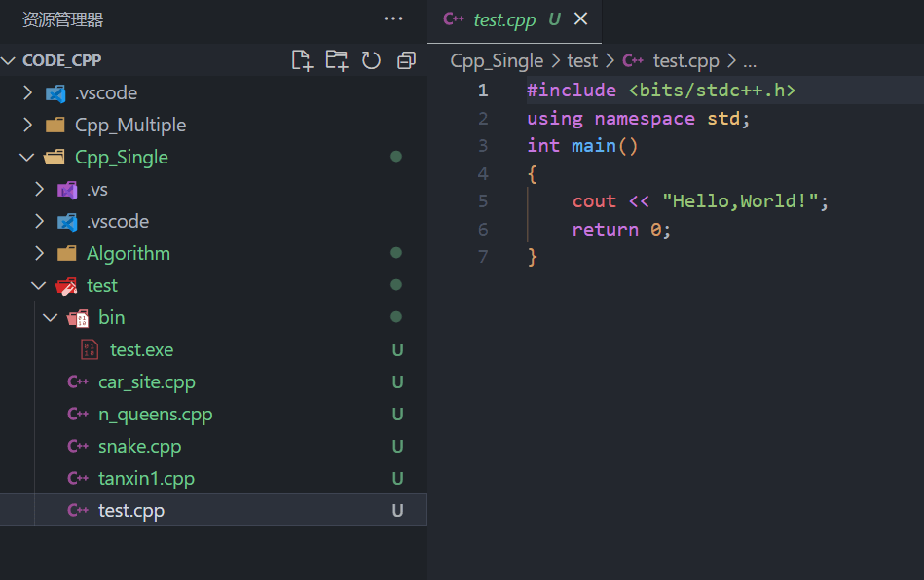Click test.cpp in the breadcrumb
924x580 pixels.
[x=685, y=61]
